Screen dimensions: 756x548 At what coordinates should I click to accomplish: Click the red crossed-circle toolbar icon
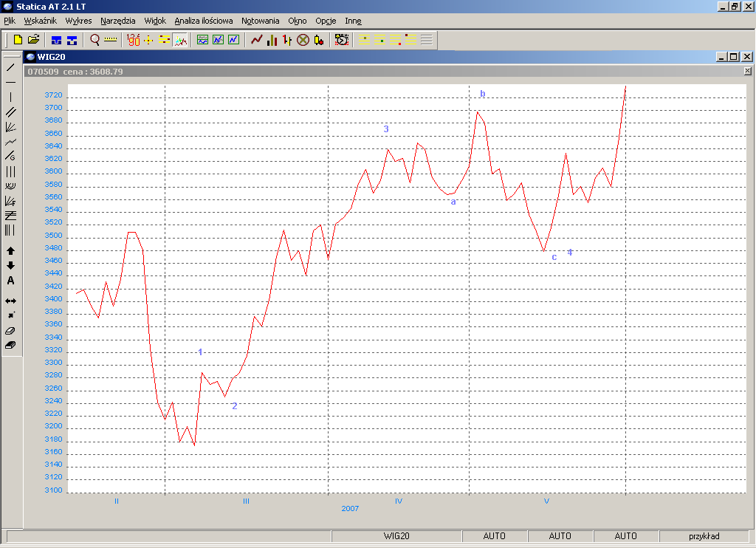pos(303,40)
